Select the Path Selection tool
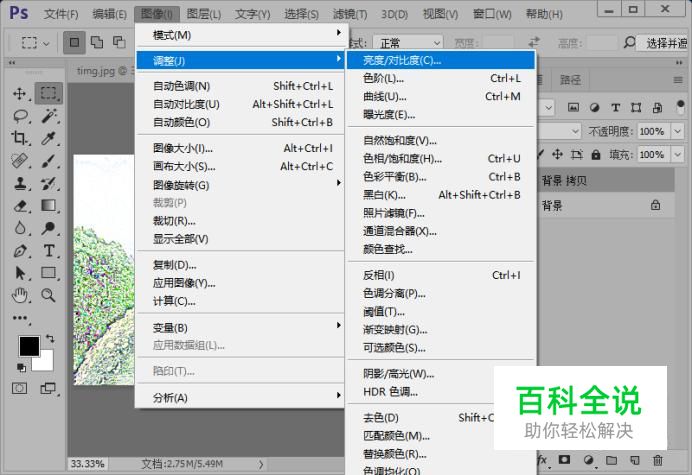692x475 pixels. [x=20, y=273]
